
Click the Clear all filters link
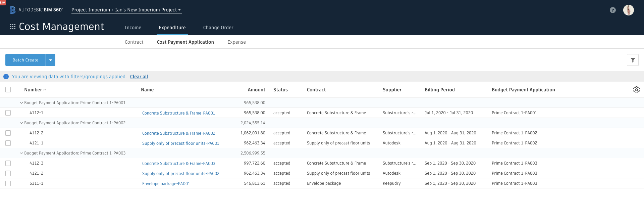point(139,77)
